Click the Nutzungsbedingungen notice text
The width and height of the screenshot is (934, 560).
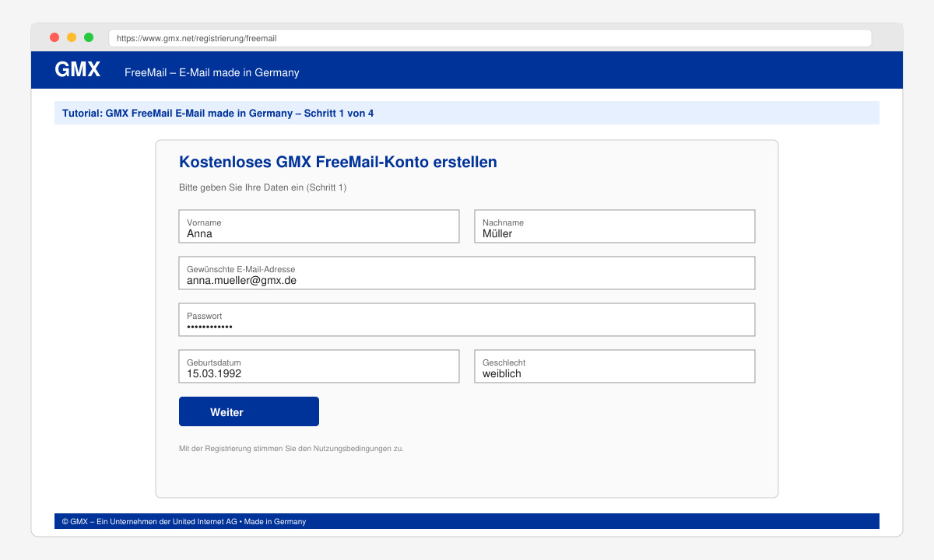[x=291, y=449]
